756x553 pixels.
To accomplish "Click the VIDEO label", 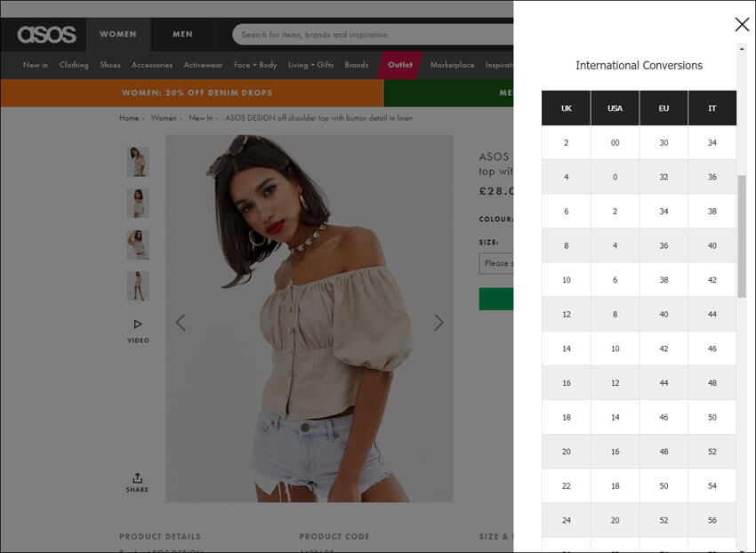I will coord(138,341).
